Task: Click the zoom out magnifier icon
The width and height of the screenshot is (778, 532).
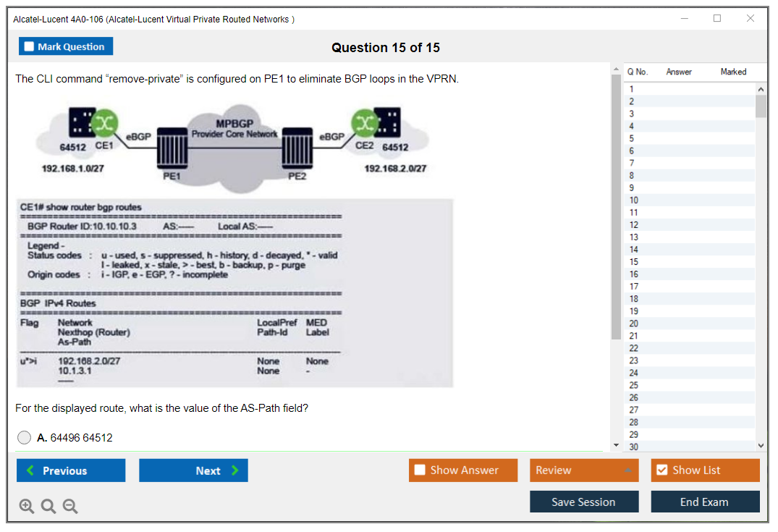Action: [x=70, y=507]
